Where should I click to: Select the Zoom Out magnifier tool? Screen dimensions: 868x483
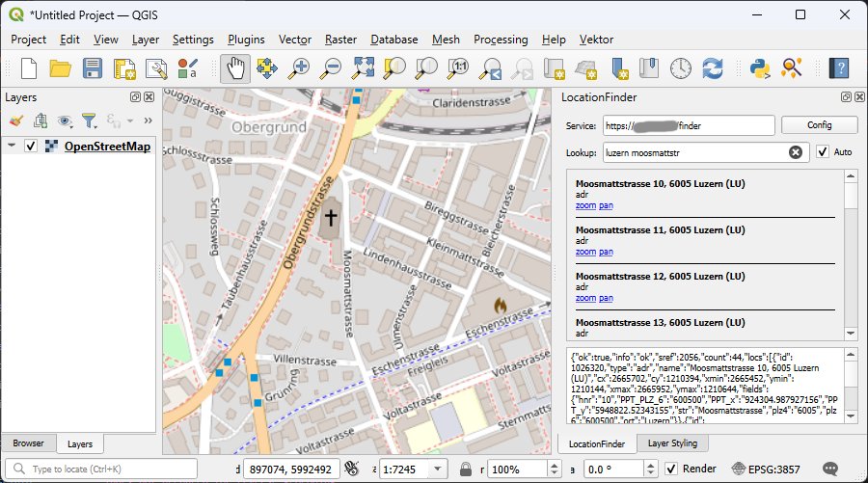(x=331, y=68)
